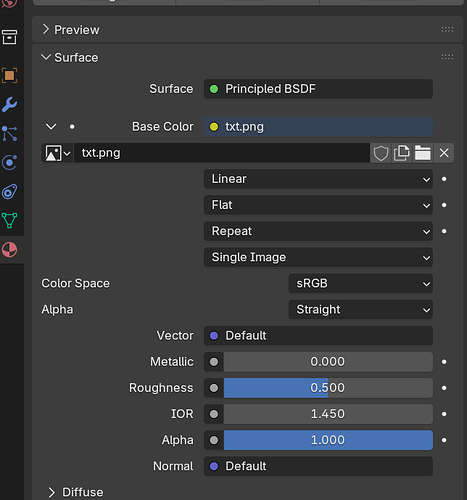
Task: Open the Flat projection dropdown
Action: pyautogui.click(x=318, y=205)
